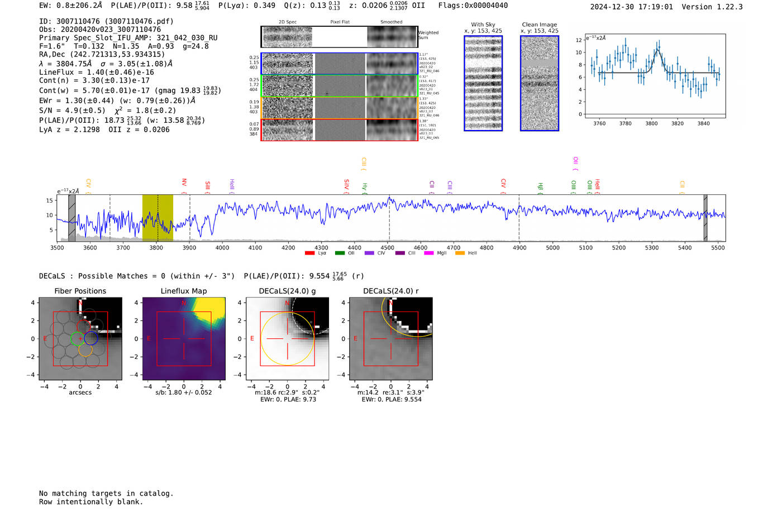The image size is (782, 532).
Task: Select the magenta MgII legend swatch
Action: [x=429, y=253]
